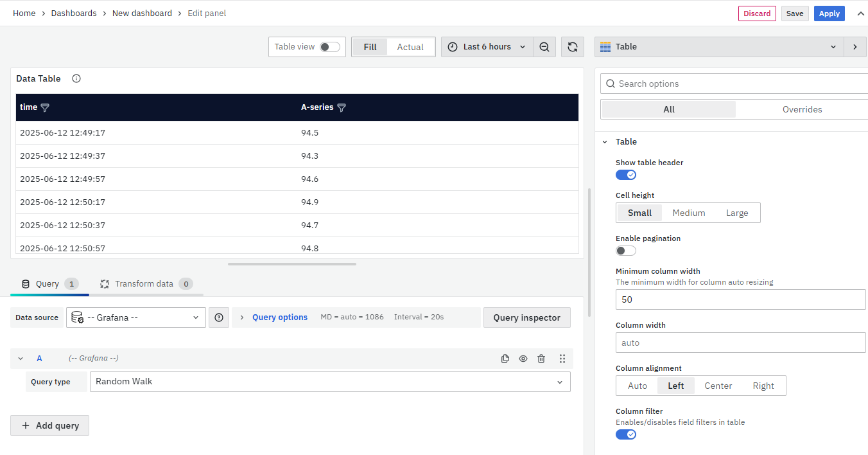Enable pagination toggle

click(x=626, y=251)
